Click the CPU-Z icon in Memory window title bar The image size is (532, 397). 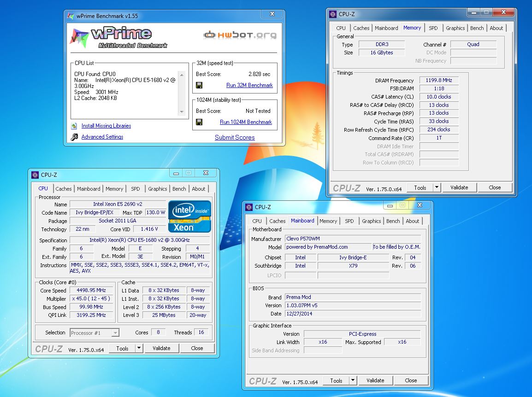pos(332,14)
